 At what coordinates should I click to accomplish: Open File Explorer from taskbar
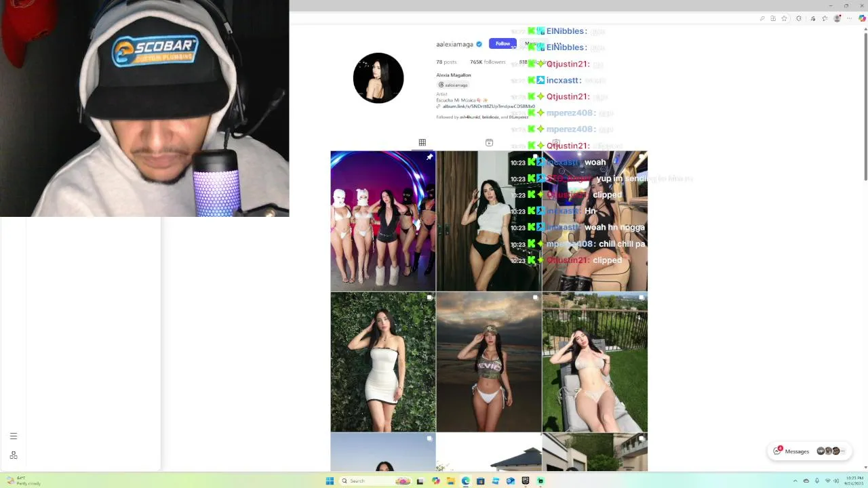coord(450,481)
